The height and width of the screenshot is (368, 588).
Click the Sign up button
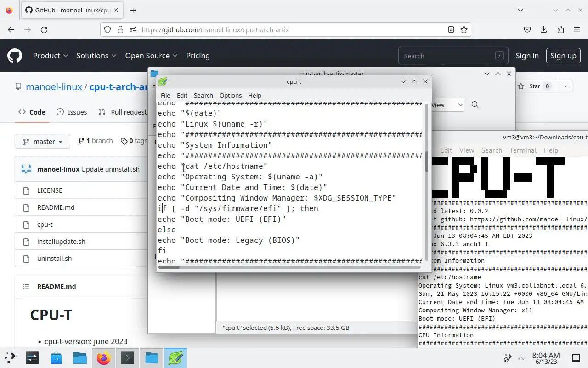(x=563, y=56)
